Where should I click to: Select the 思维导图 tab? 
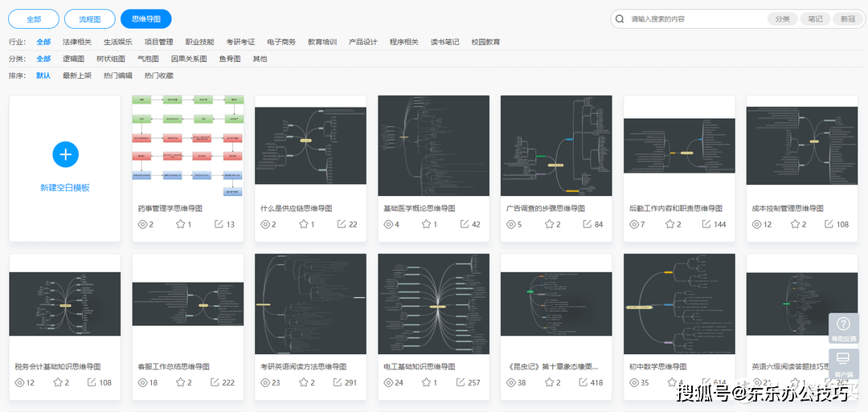point(145,19)
